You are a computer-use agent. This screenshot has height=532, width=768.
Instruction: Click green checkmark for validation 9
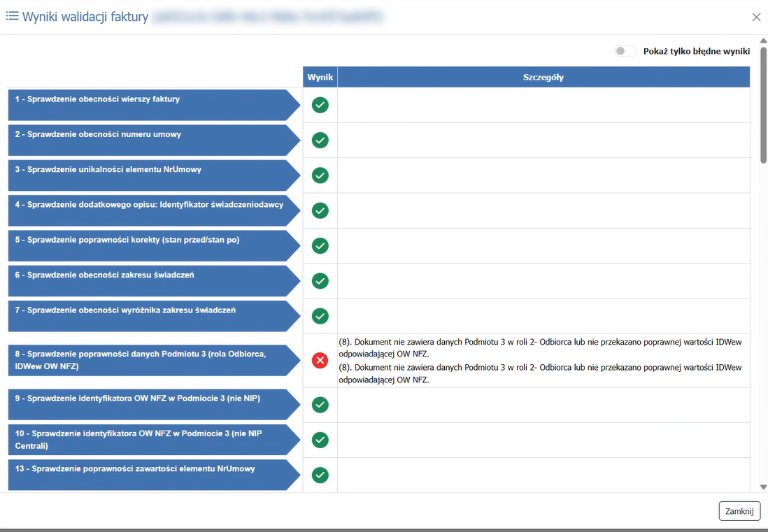[x=320, y=405]
